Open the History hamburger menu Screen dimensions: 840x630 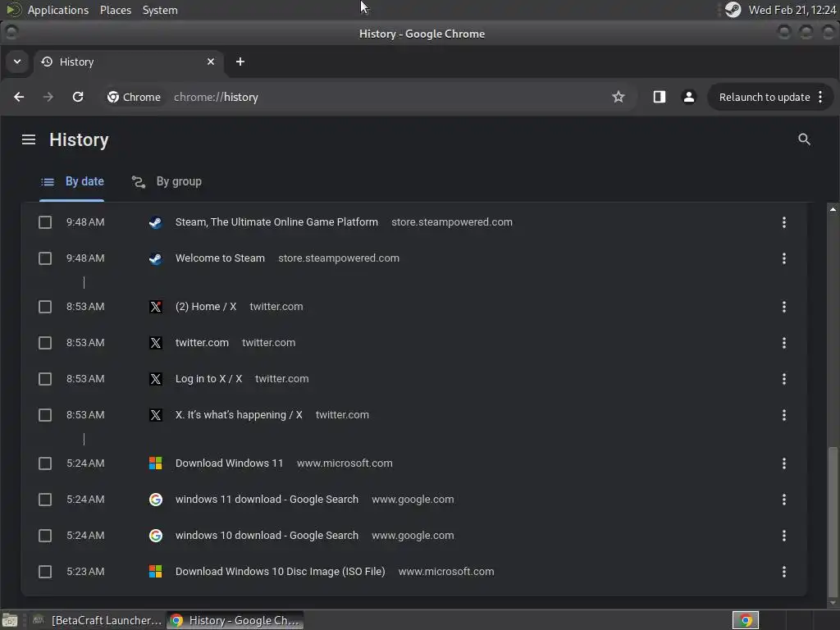pyautogui.click(x=29, y=139)
